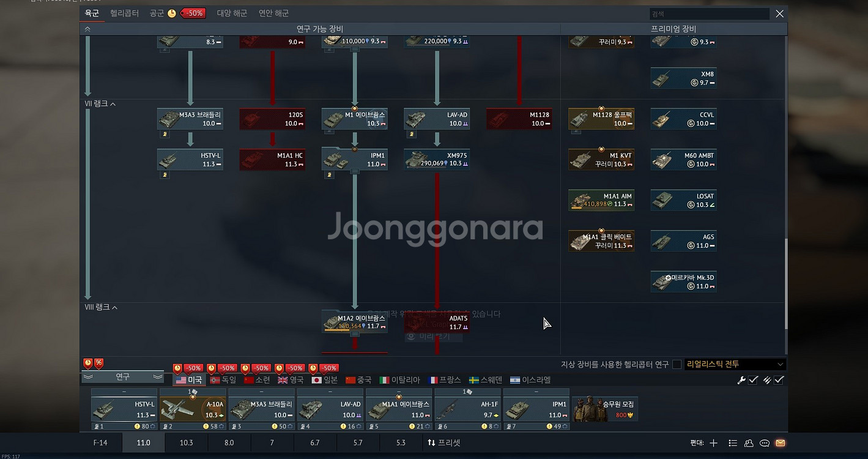
Task: Collapse tree with top-left double chevron
Action: [x=87, y=29]
